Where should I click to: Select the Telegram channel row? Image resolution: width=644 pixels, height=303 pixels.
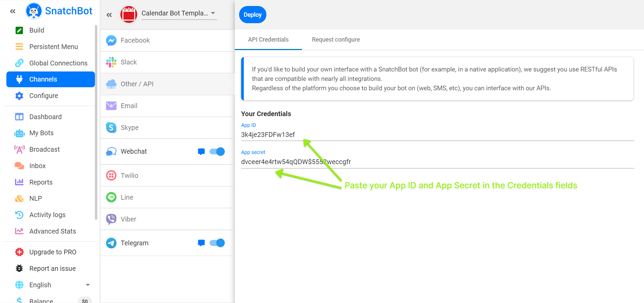[167, 243]
